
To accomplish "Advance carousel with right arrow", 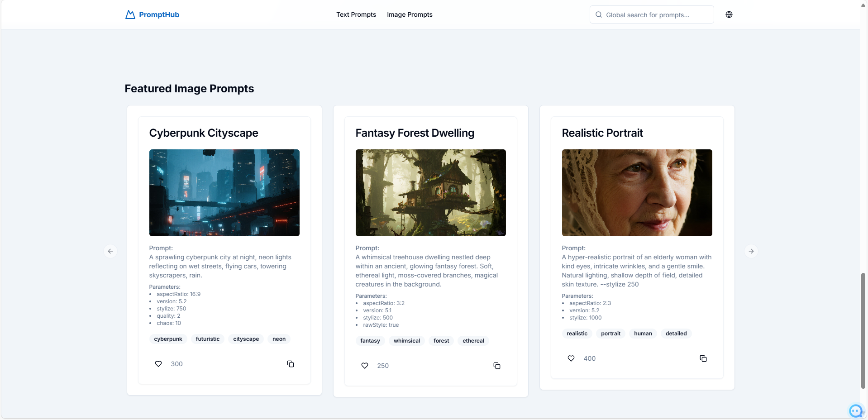I will click(751, 251).
